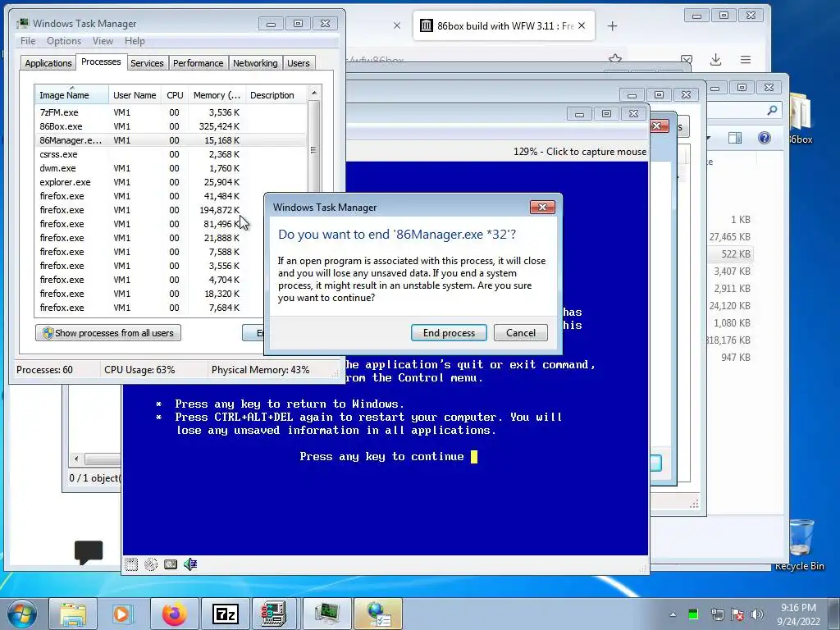
Task: Open the View menu in Task Manager
Action: coord(103,41)
